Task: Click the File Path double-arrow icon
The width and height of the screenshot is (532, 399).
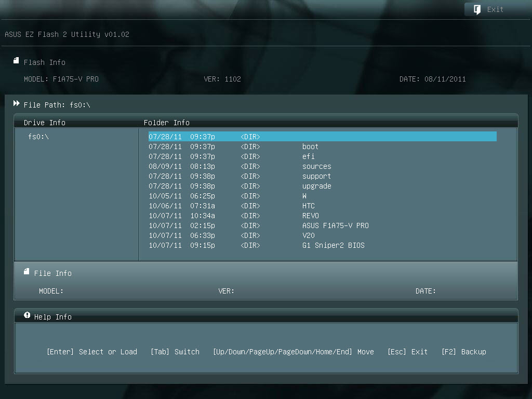Action: 16,103
